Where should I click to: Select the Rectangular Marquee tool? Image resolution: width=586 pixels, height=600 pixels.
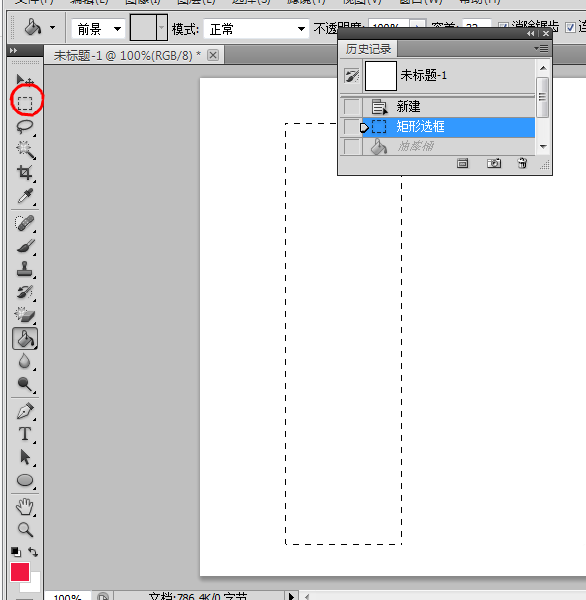click(x=25, y=103)
